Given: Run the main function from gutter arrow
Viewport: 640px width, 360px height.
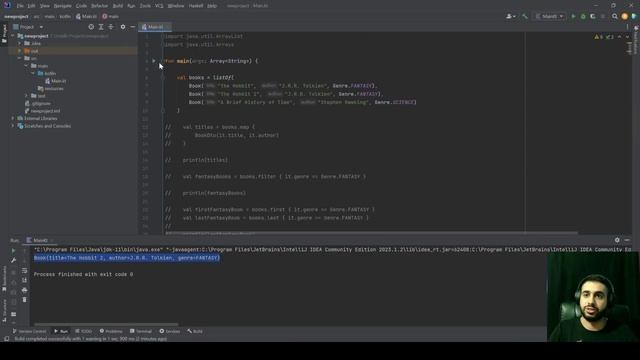Looking at the screenshot, I should pos(154,61).
